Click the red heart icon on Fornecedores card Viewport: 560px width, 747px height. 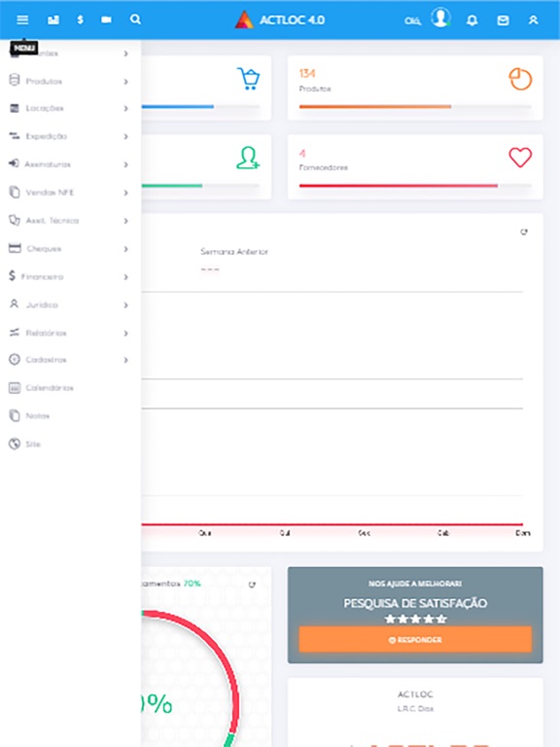pyautogui.click(x=520, y=158)
